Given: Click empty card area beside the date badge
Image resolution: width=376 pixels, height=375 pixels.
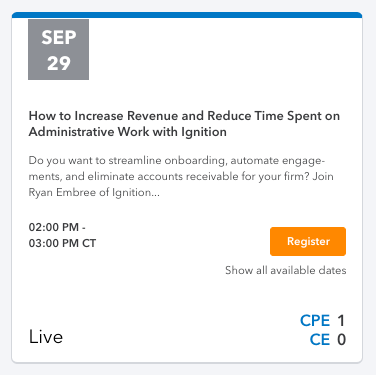Looking at the screenshot, I should click(x=223, y=50).
